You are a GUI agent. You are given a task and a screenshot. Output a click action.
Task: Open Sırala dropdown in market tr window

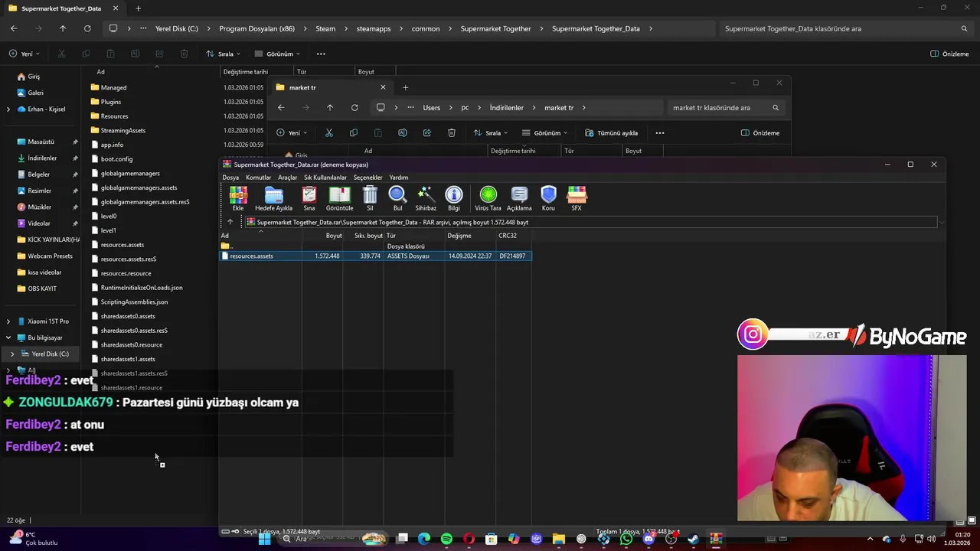[x=492, y=133]
